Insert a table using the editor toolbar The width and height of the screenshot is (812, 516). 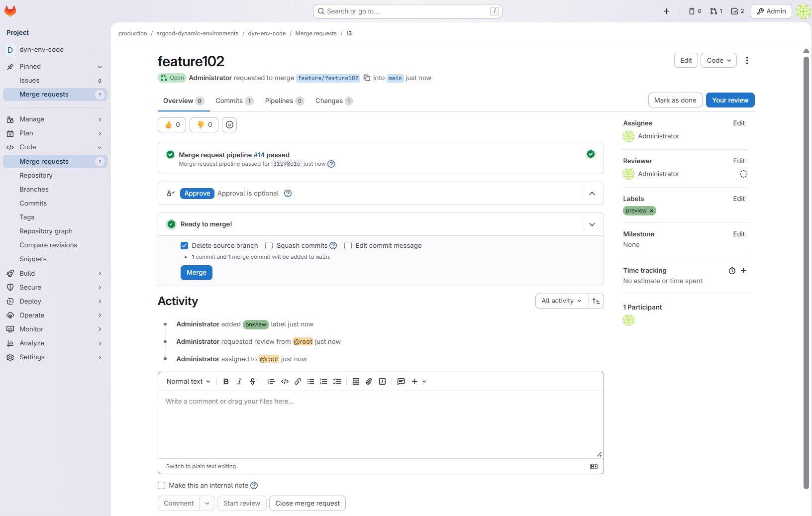coord(356,382)
